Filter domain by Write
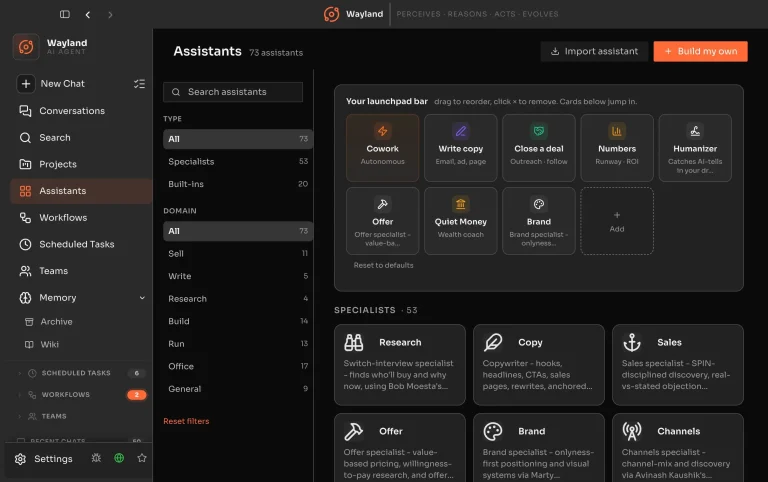Screen dimensions: 768x482 point(238,276)
